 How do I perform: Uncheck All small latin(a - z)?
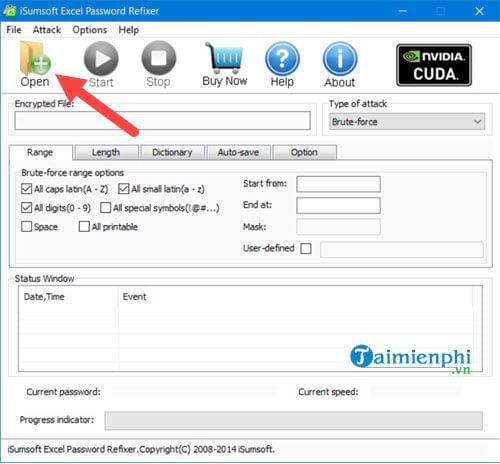click(124, 189)
